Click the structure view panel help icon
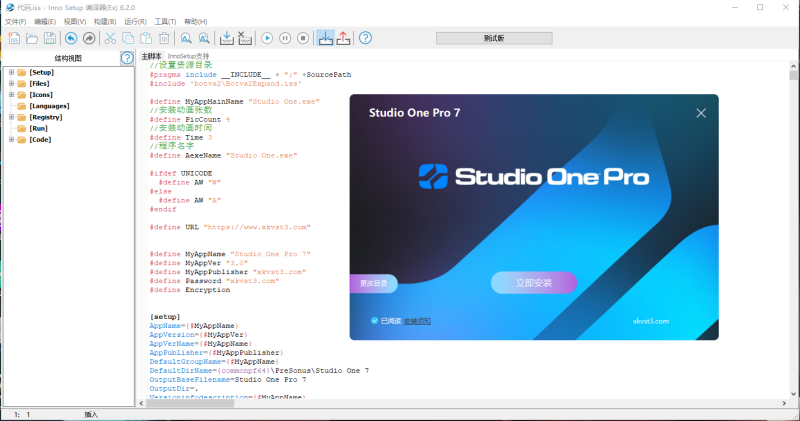 point(127,58)
